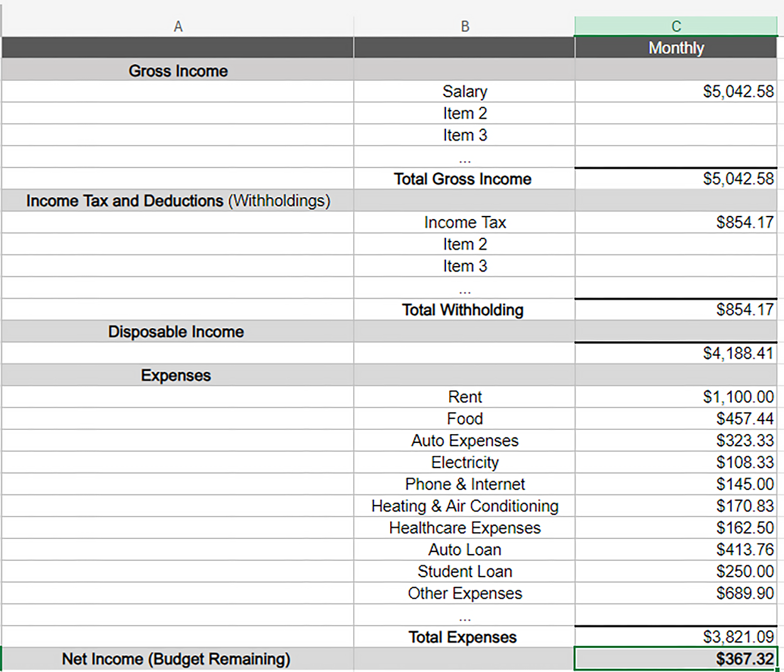
Task: Select the Total Withholding label cell
Action: (464, 309)
